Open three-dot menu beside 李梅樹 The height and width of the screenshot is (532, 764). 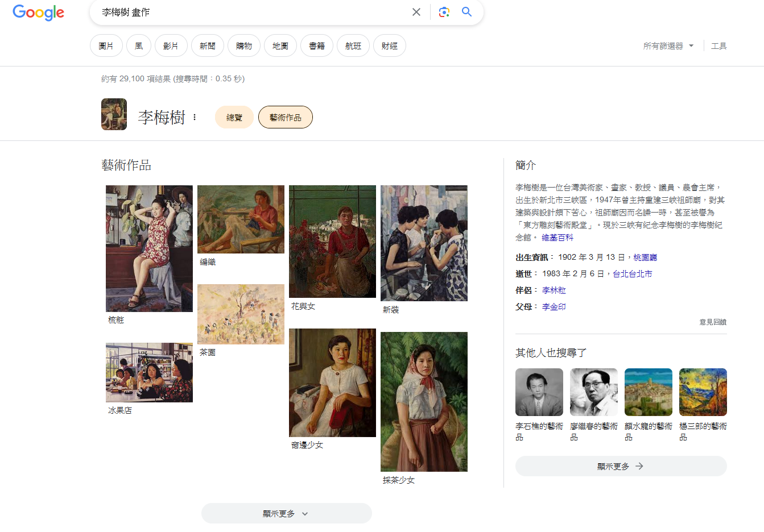195,117
